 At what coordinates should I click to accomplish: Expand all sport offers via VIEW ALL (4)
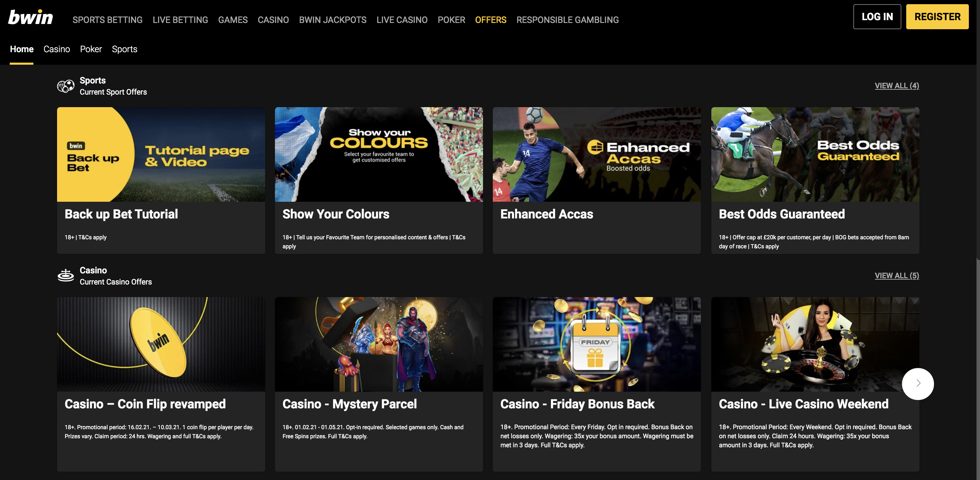pyautogui.click(x=896, y=86)
